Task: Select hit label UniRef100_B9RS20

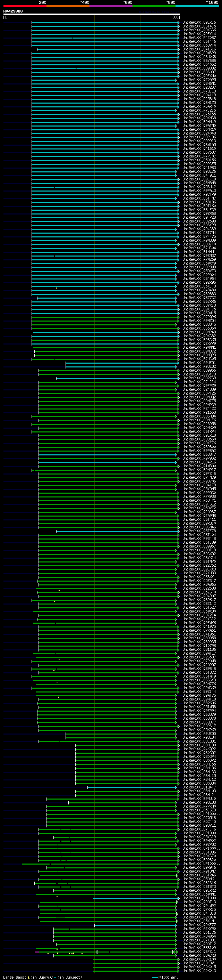Action: click(199, 860)
